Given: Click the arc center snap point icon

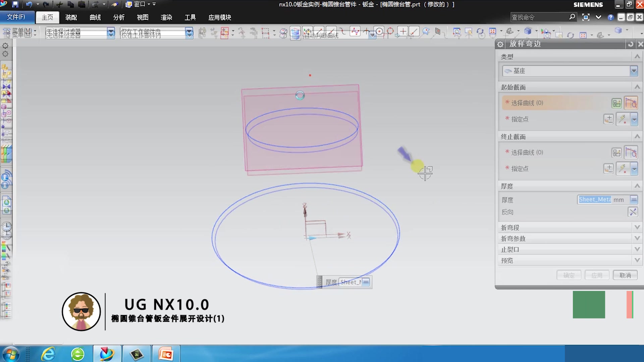Looking at the screenshot, I should pyautogui.click(x=379, y=31).
